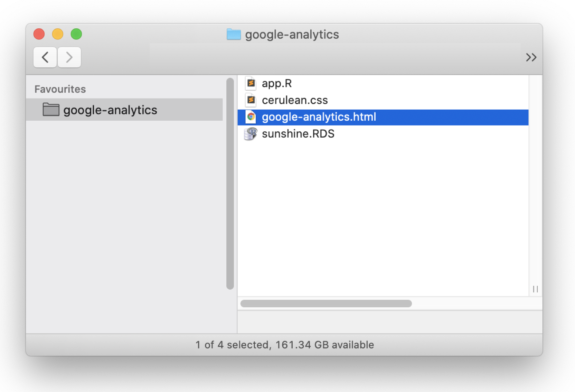The height and width of the screenshot is (392, 575).
Task: Click the folder icon beside google-analytics in sidebar
Action: coord(51,110)
